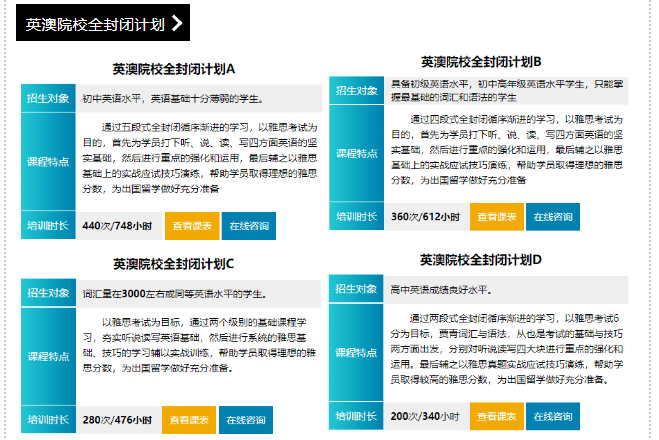Click 在线咨询 for Plan A
The image size is (659, 440).
click(x=248, y=226)
